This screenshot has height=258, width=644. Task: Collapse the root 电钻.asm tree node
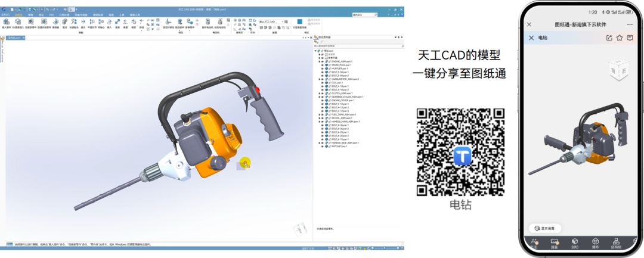coord(315,51)
